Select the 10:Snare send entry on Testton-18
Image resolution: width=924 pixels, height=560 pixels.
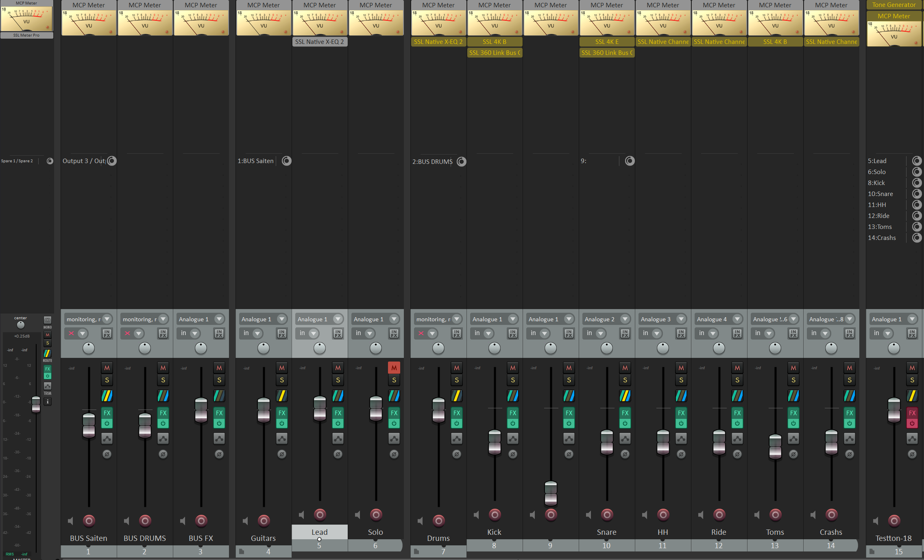click(x=880, y=194)
